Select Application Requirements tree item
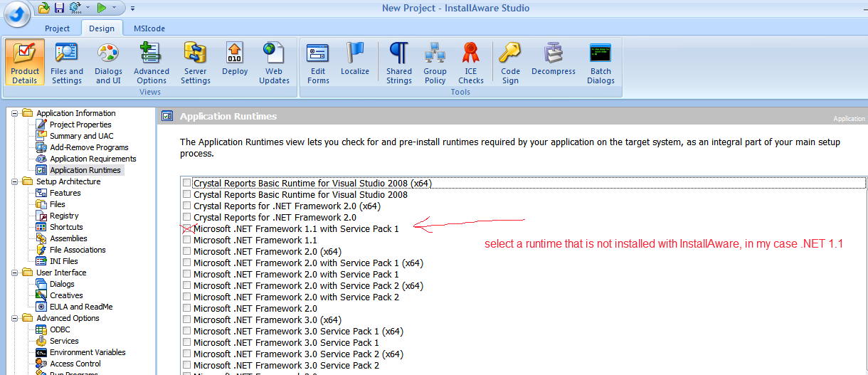Viewport: 868px width, 375px height. pos(93,159)
